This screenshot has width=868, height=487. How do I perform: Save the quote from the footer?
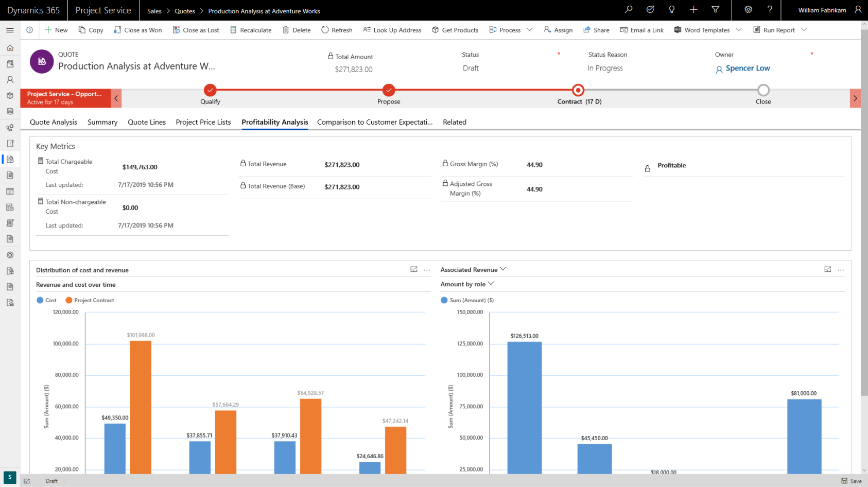pyautogui.click(x=852, y=481)
